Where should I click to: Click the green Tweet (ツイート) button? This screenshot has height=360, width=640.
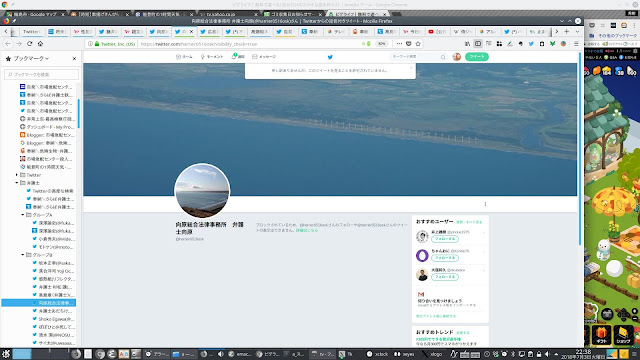click(x=477, y=57)
